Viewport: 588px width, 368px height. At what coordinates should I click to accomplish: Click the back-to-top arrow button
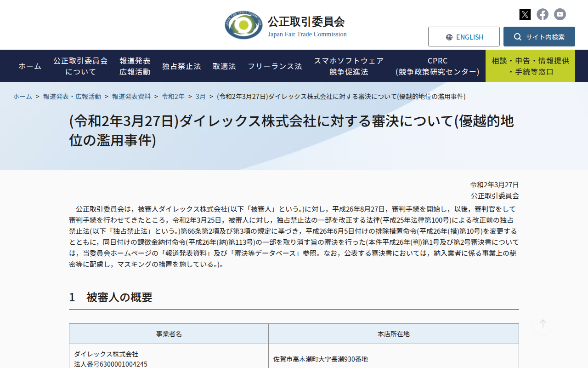pos(543,324)
